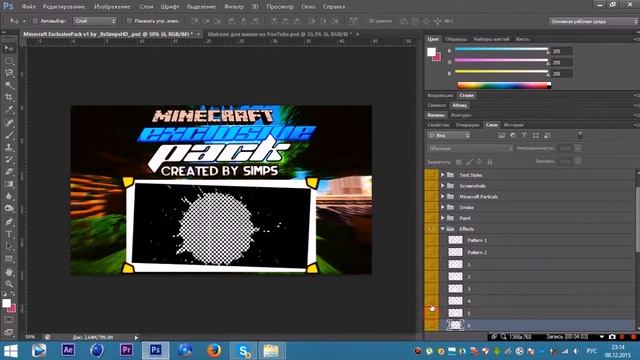The image size is (640, 360).
Task: Select the Eyedropper tool
Action: pos(9,109)
